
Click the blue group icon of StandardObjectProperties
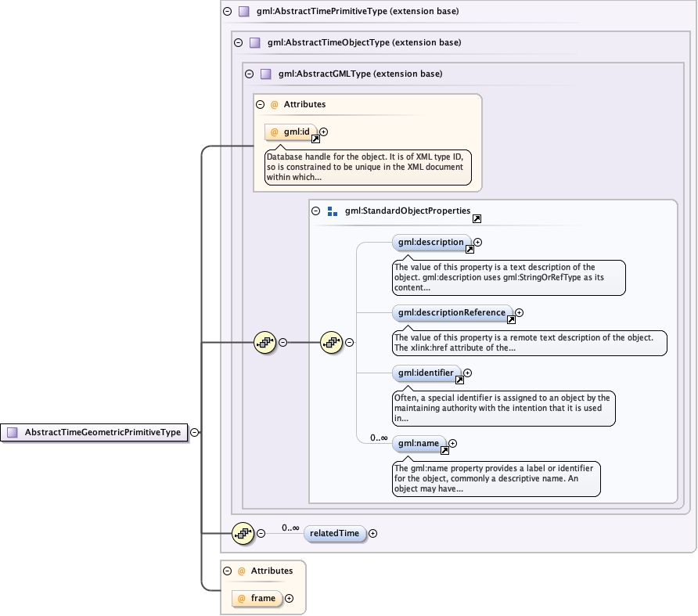(332, 211)
